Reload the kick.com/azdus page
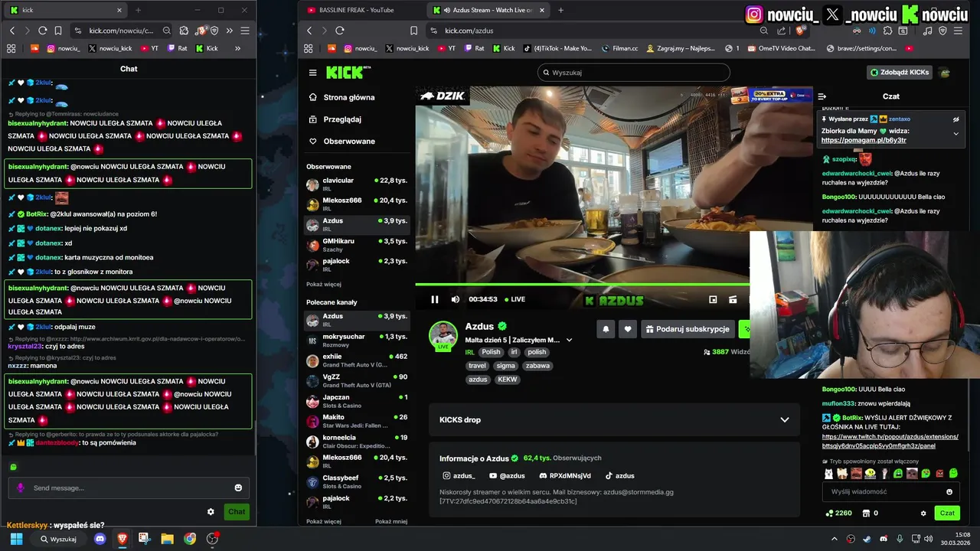The height and width of the screenshot is (551, 980). pyautogui.click(x=340, y=31)
